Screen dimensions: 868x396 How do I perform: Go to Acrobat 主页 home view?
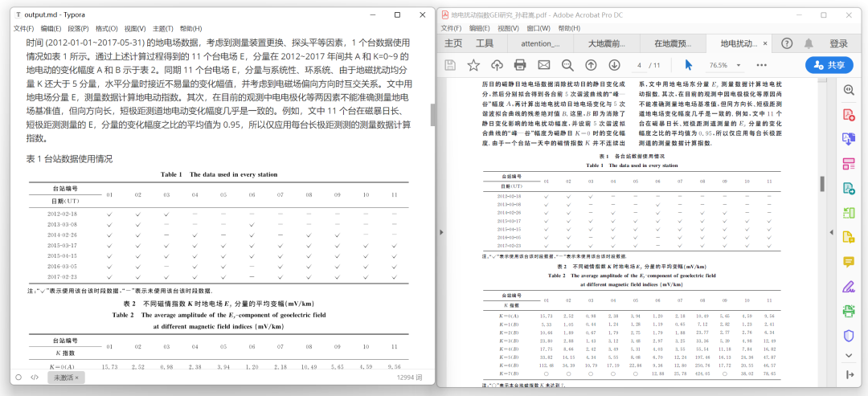coord(453,43)
